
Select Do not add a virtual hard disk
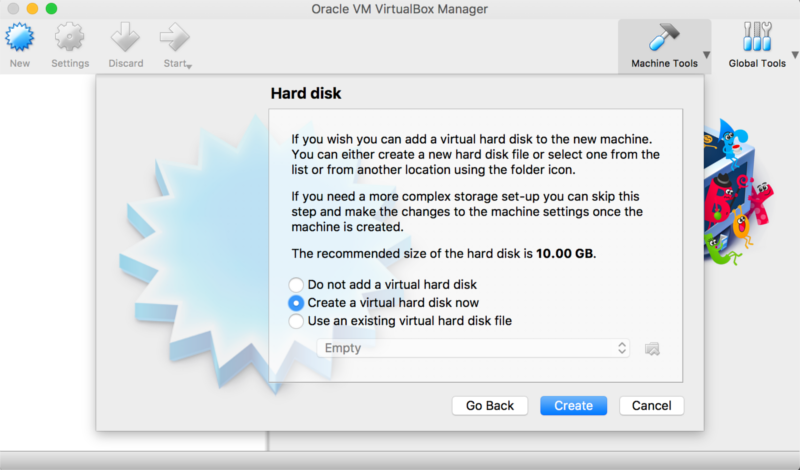[296, 284]
